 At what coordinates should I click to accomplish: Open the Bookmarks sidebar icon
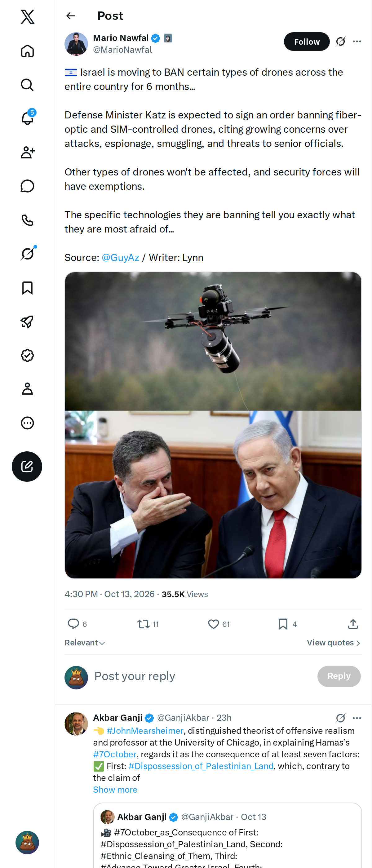[27, 288]
